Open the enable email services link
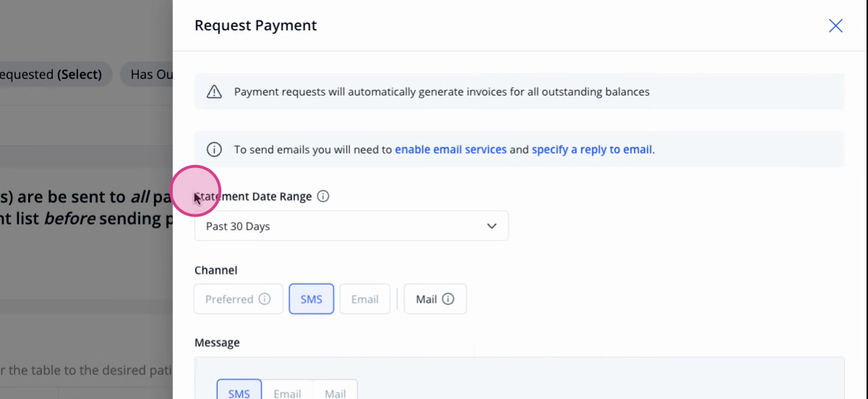 (451, 150)
